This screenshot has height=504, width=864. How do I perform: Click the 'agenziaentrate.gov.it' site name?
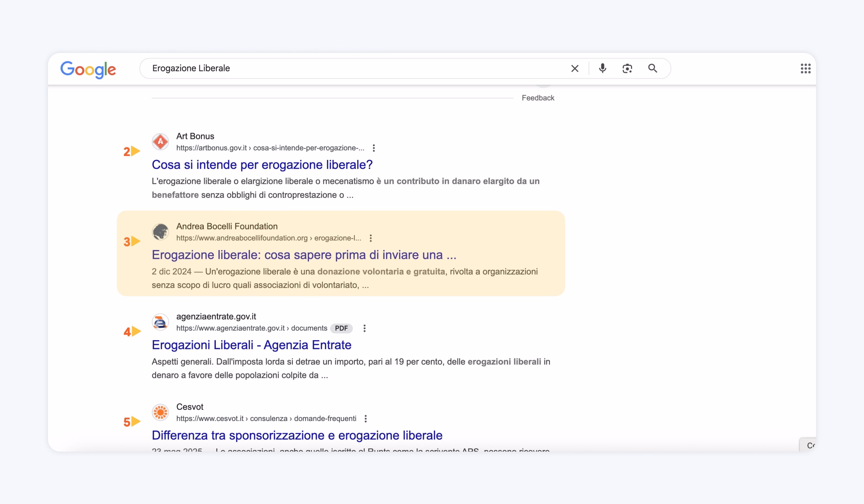click(x=216, y=317)
